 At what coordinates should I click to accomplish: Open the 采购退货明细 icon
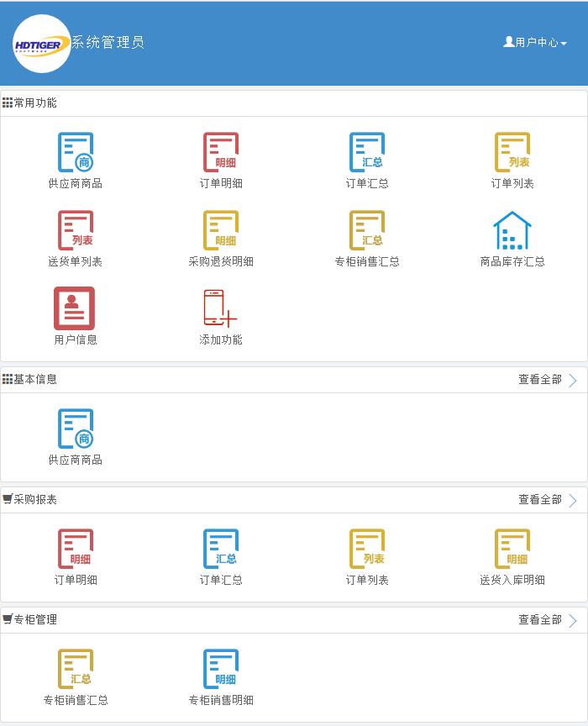(x=221, y=231)
